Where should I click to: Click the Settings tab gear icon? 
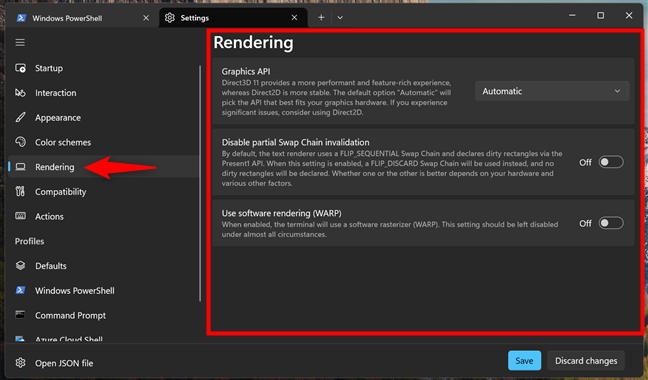170,18
